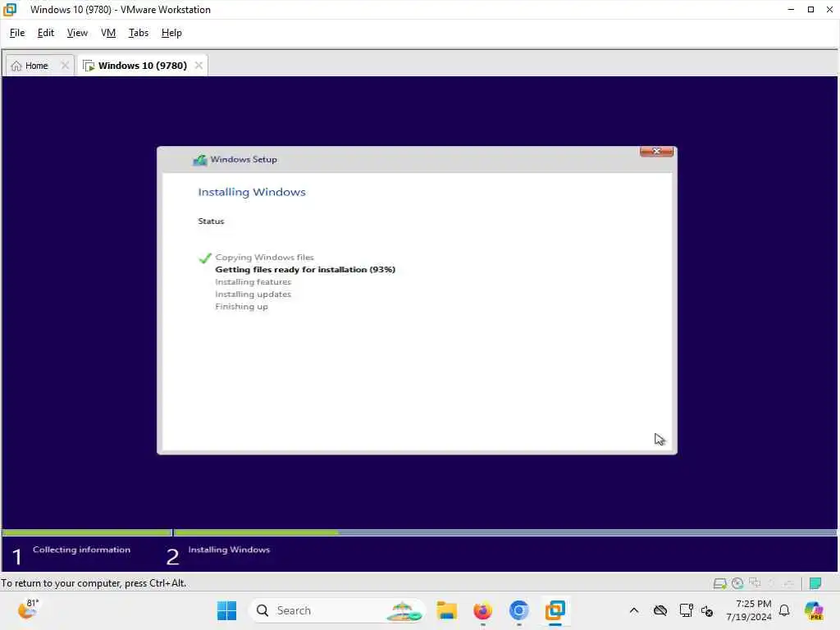Viewport: 840px width, 630px height.
Task: Open Firefox from the taskbar
Action: pyautogui.click(x=482, y=610)
